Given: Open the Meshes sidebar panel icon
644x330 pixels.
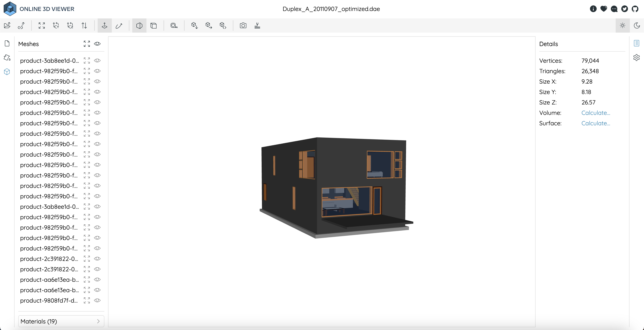Looking at the screenshot, I should [7, 72].
